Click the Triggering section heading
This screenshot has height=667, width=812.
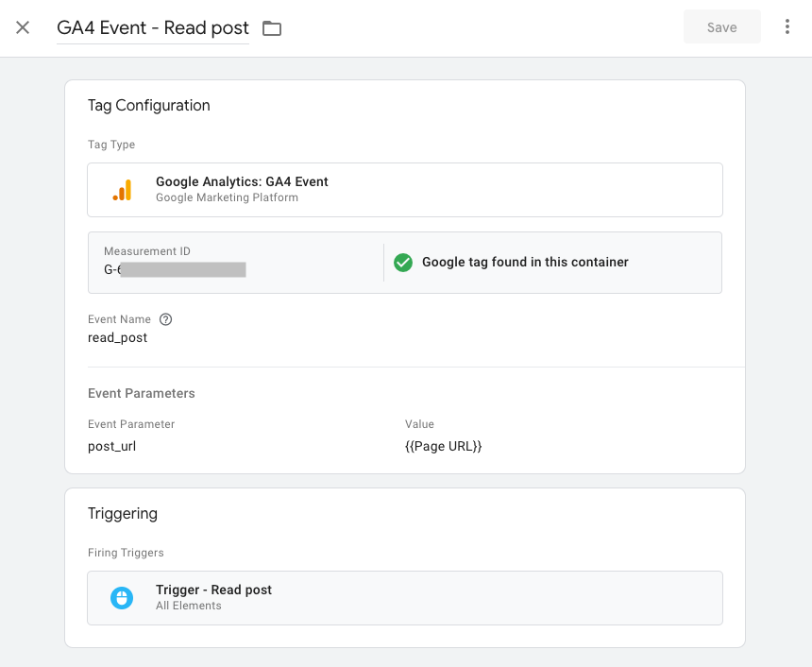pyautogui.click(x=123, y=514)
